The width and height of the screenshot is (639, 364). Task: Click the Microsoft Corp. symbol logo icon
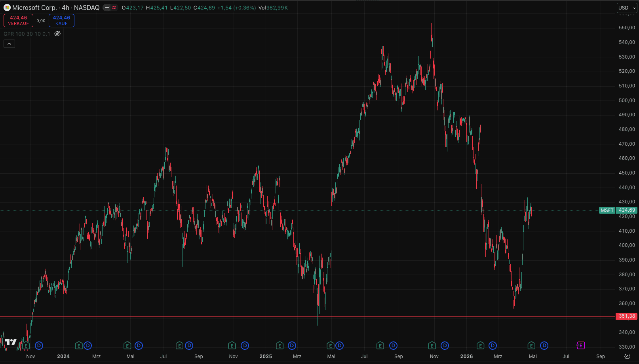tap(7, 8)
